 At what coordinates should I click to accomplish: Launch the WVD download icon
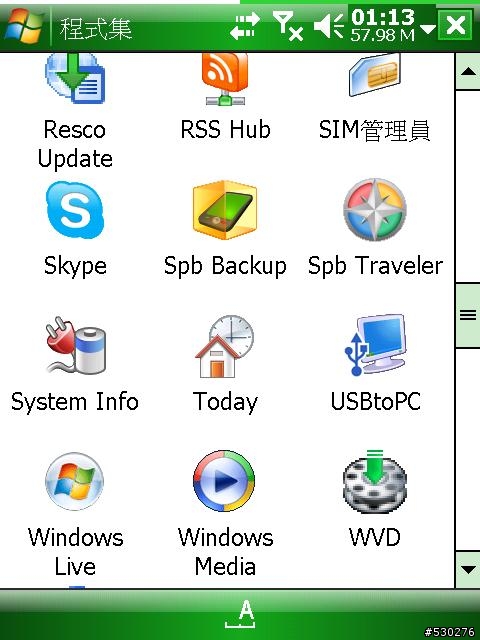coord(375,480)
